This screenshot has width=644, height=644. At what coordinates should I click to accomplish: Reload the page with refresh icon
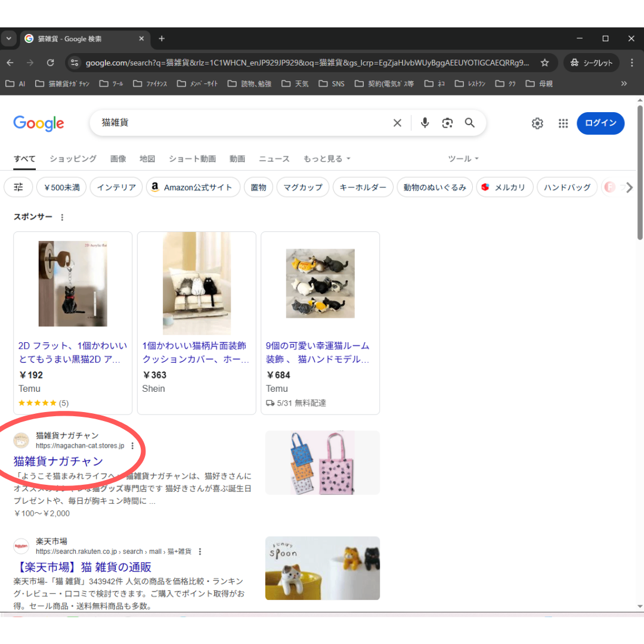click(50, 63)
